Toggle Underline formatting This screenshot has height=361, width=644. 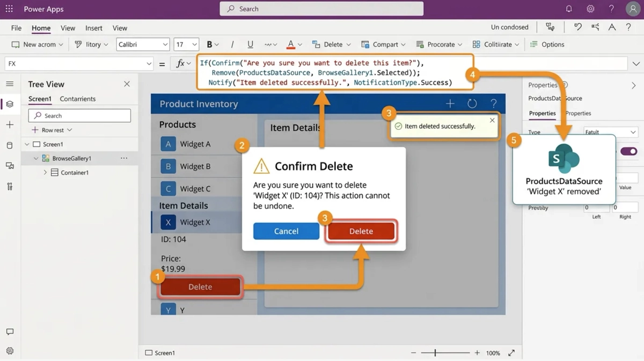pyautogui.click(x=250, y=45)
